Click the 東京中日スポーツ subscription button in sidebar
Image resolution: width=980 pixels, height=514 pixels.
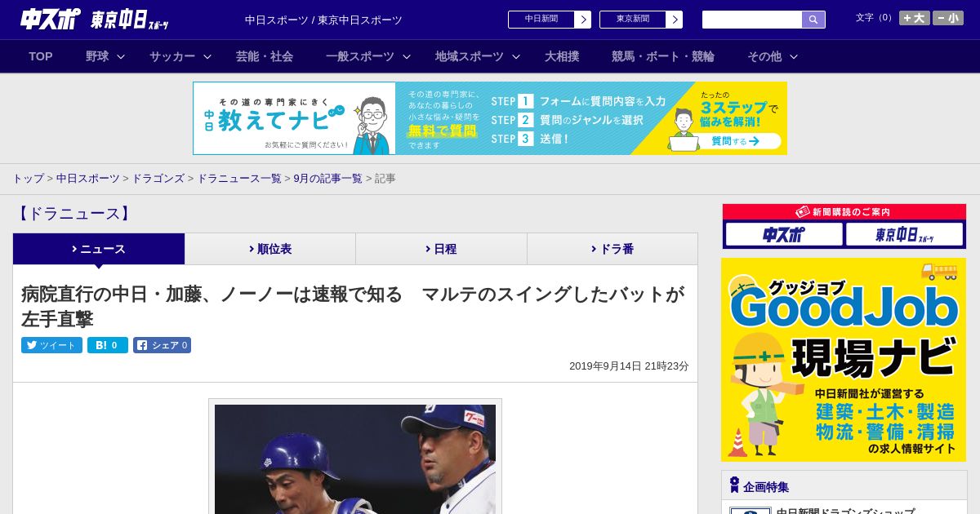click(x=904, y=235)
